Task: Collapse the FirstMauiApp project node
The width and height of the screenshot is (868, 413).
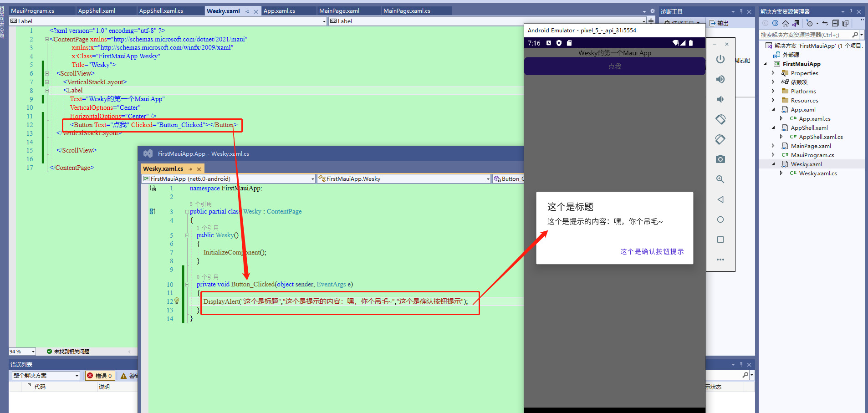Action: pyautogui.click(x=765, y=64)
